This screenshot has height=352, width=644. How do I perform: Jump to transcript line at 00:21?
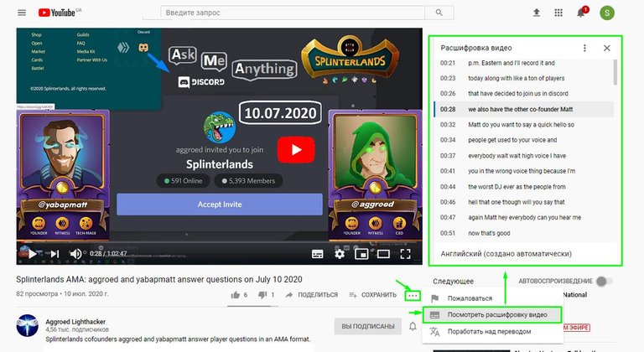[523, 63]
